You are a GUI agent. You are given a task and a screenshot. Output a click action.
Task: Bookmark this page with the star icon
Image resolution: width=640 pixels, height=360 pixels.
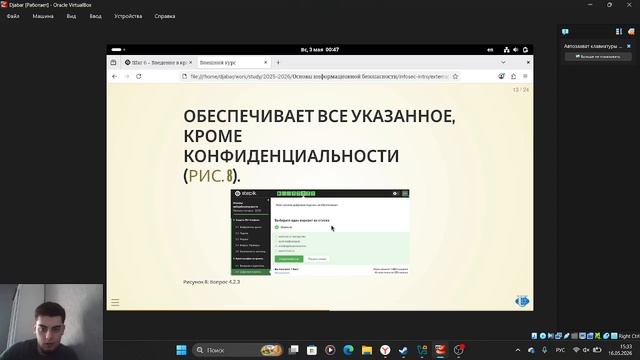tap(456, 76)
